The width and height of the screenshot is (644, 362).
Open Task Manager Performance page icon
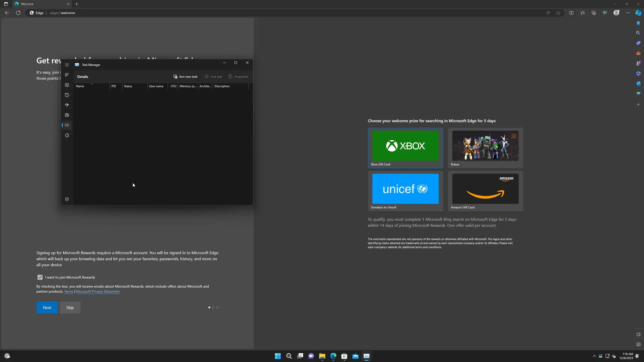coord(67,85)
